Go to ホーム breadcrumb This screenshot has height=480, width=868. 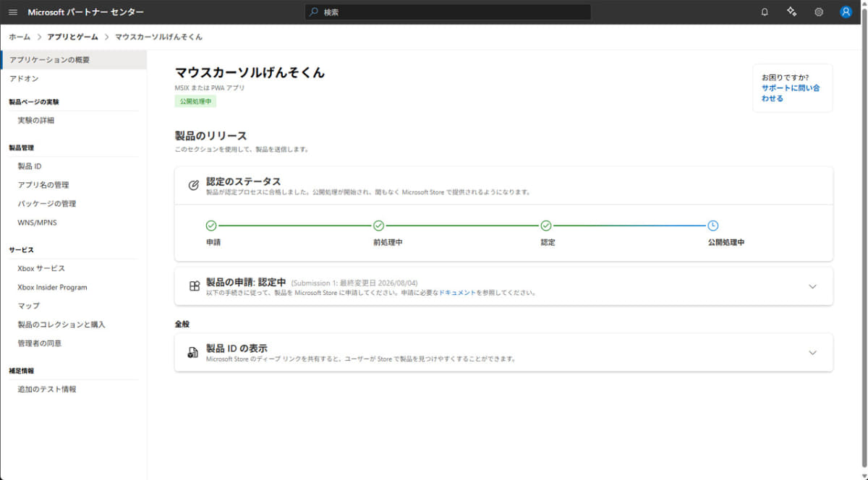20,37
